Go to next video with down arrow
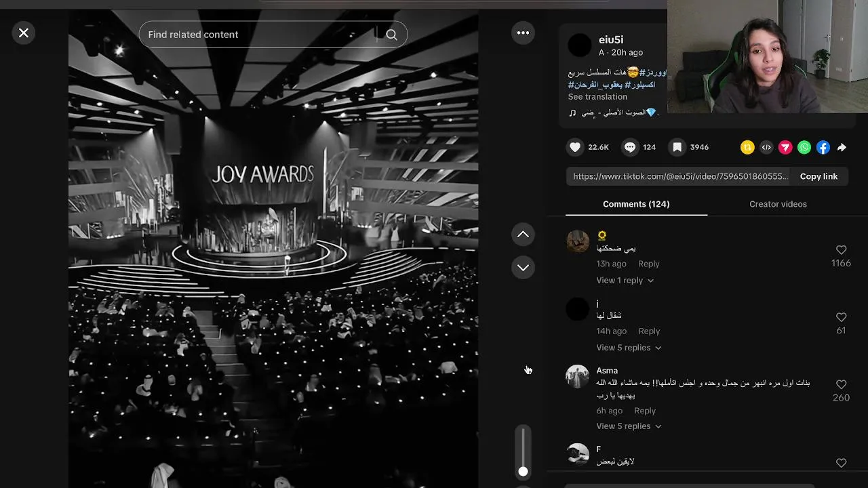Image resolution: width=868 pixels, height=488 pixels. pos(523,268)
